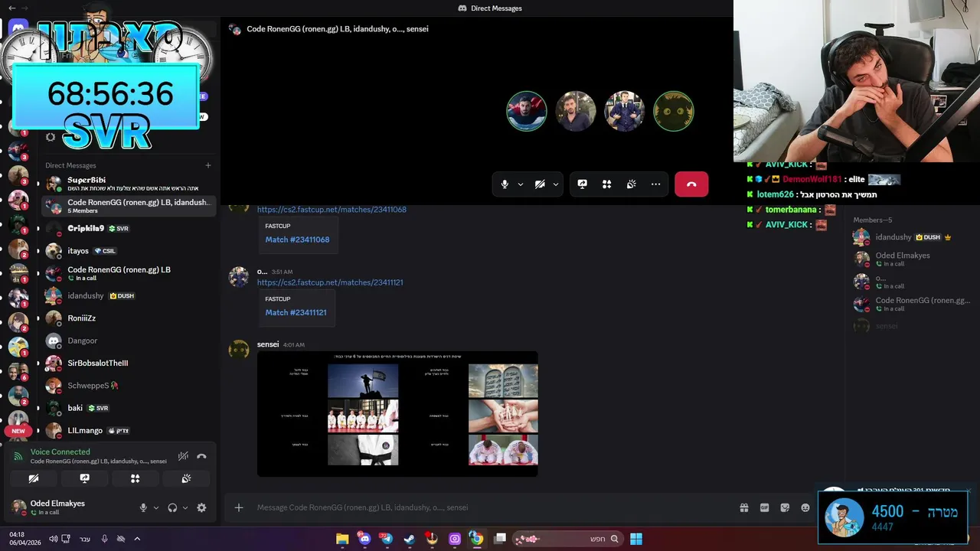
Task: Create a new DM with plus icon
Action: [x=208, y=165]
